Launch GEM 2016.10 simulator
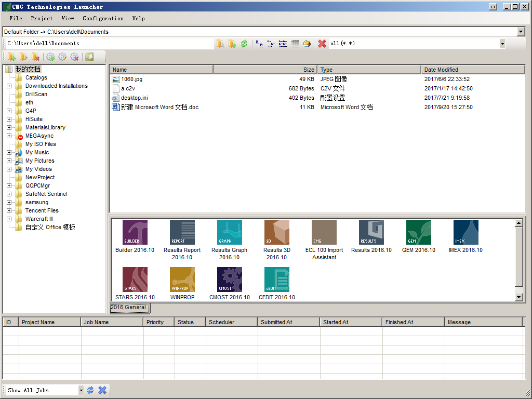Image resolution: width=532 pixels, height=399 pixels. click(419, 232)
